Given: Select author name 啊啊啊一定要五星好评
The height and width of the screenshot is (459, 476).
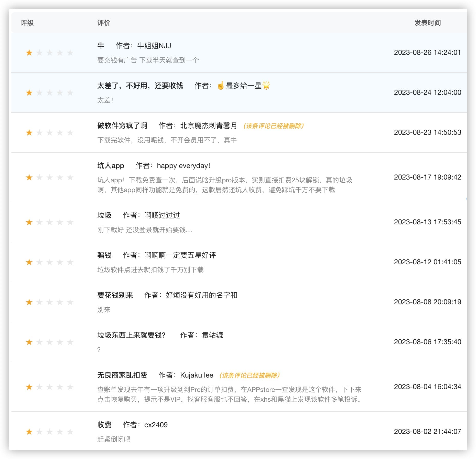Looking at the screenshot, I should click(180, 255).
